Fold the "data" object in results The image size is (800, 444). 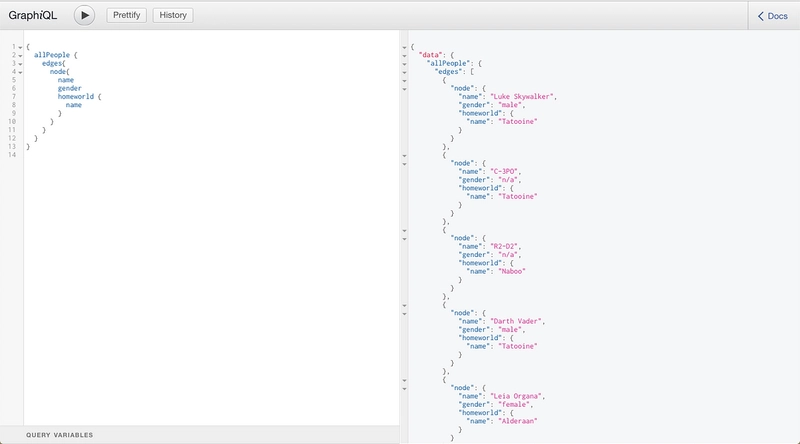(405, 56)
